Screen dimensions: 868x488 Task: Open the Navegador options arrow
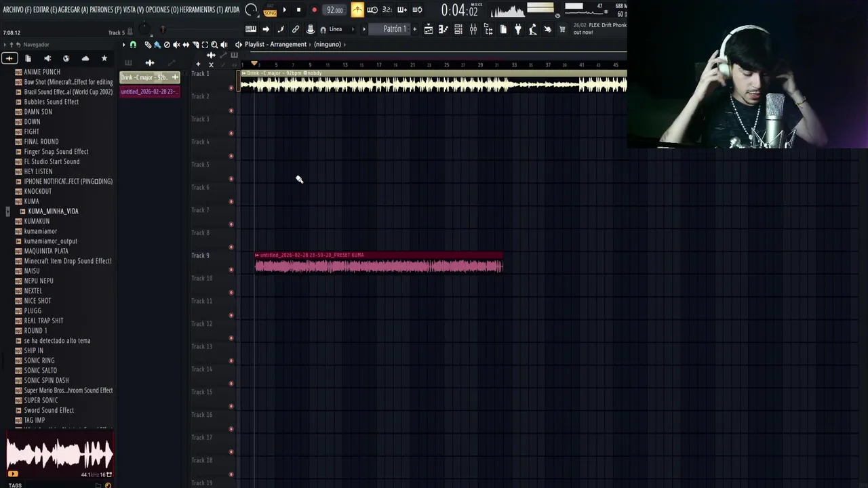click(x=4, y=45)
